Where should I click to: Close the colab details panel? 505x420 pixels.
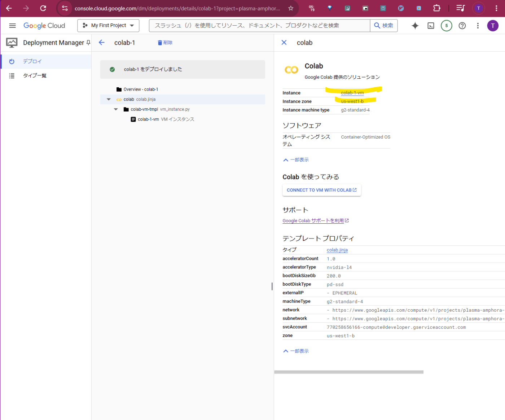point(284,43)
